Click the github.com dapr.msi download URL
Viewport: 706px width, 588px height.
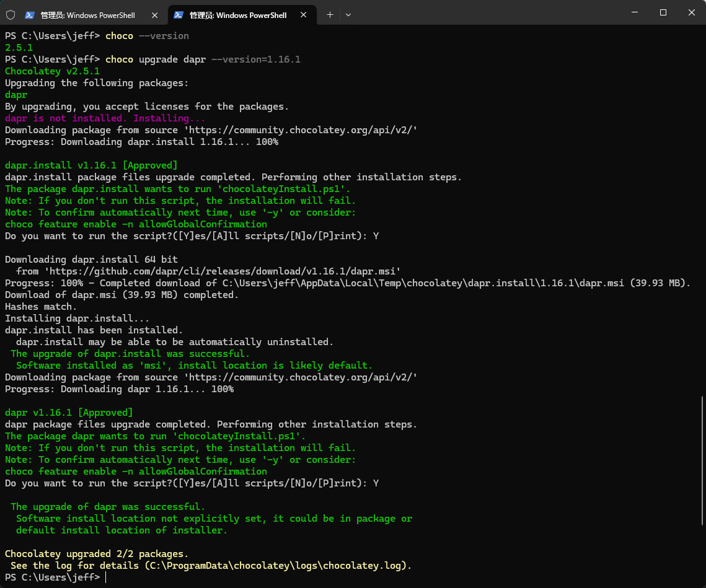[x=223, y=271]
